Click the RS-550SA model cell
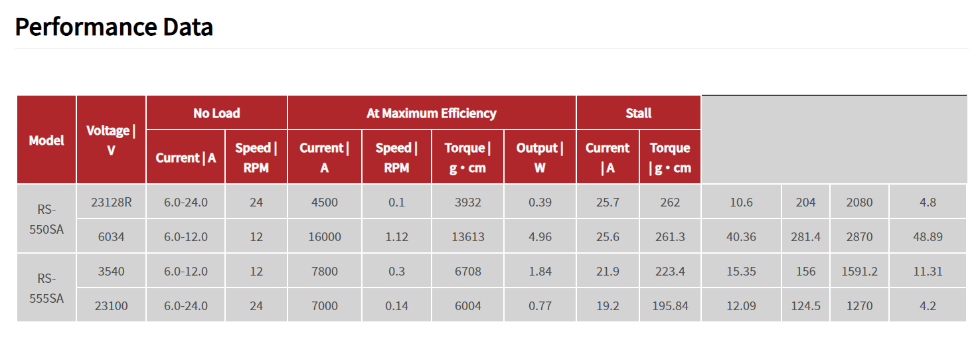The image size is (980, 338). [46, 219]
